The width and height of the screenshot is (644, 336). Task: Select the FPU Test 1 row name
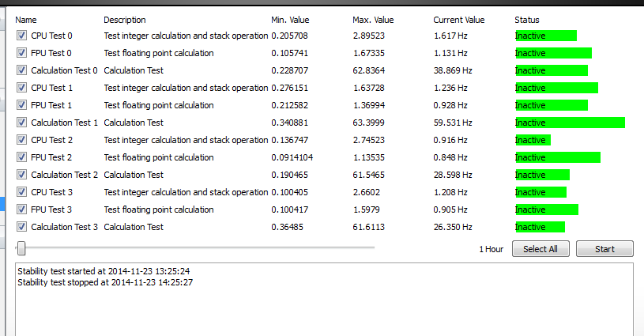(51, 105)
